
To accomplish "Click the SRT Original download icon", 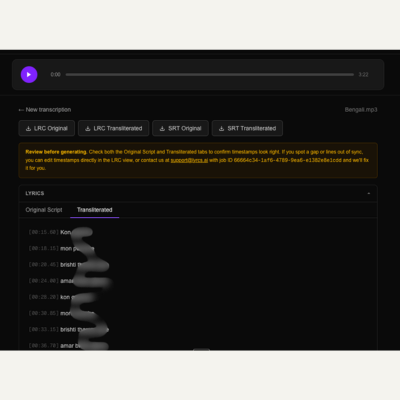I will [162, 128].
